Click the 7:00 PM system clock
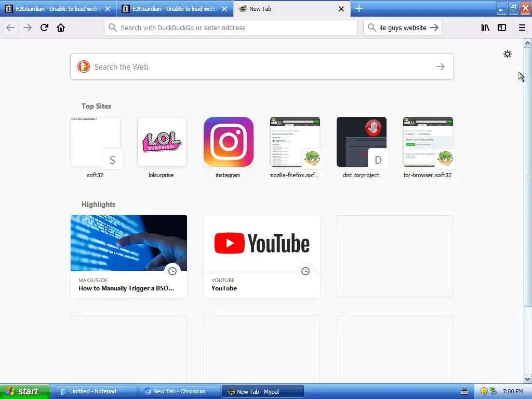The width and height of the screenshot is (532, 399). point(513,391)
